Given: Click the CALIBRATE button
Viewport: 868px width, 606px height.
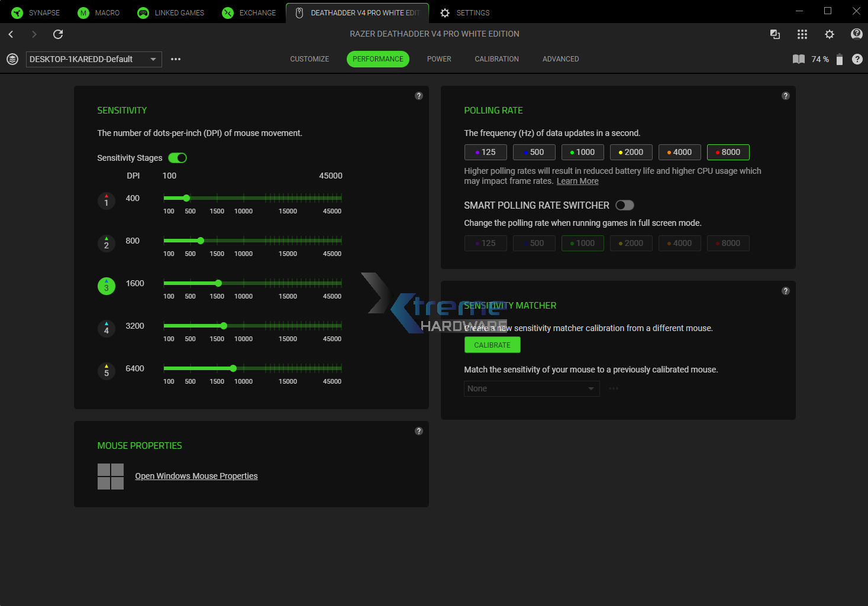Looking at the screenshot, I should click(x=492, y=345).
